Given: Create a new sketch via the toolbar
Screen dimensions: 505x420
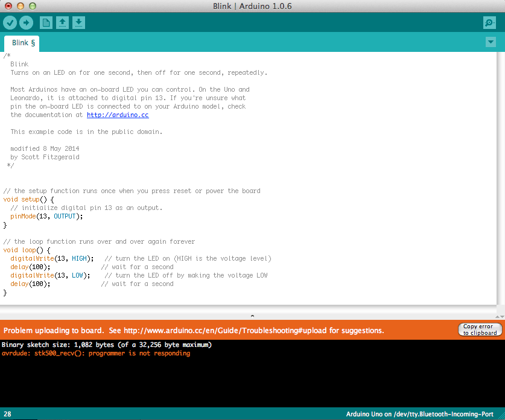Looking at the screenshot, I should pyautogui.click(x=46, y=22).
